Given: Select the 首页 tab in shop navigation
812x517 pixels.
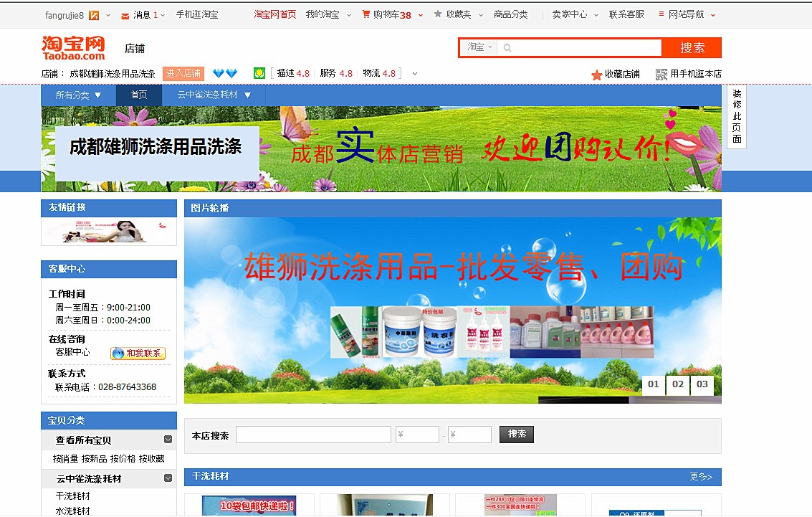Looking at the screenshot, I should click(x=138, y=95).
